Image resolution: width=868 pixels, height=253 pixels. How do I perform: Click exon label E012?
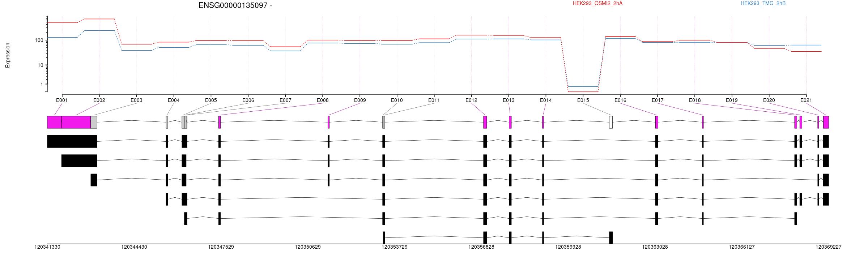click(471, 100)
